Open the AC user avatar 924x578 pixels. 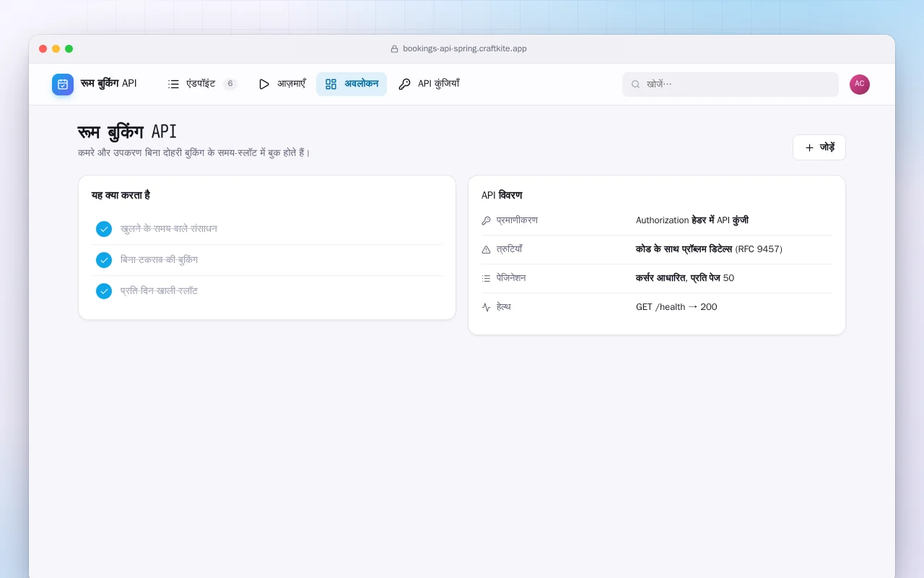[x=860, y=85]
